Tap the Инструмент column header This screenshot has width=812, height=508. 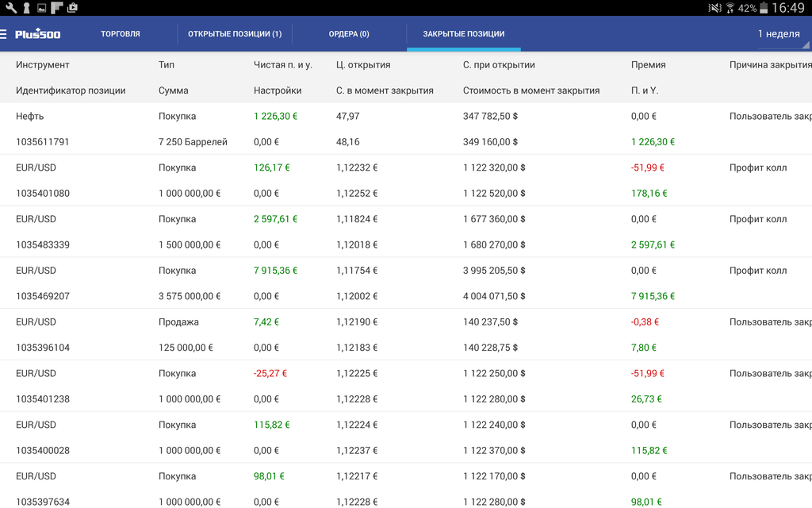click(43, 65)
